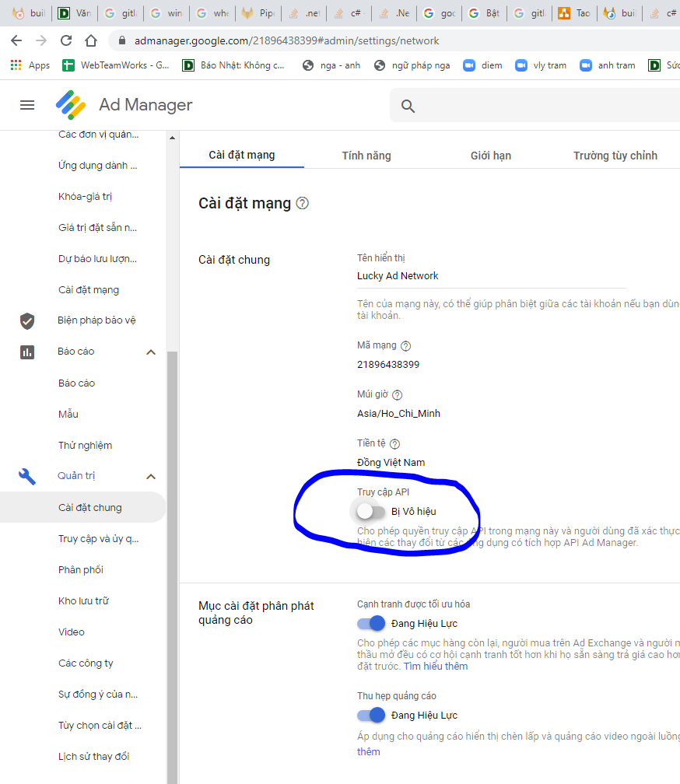This screenshot has width=680, height=784.
Task: Open Truy cập và ủy quyền sidebar item
Action: point(99,539)
